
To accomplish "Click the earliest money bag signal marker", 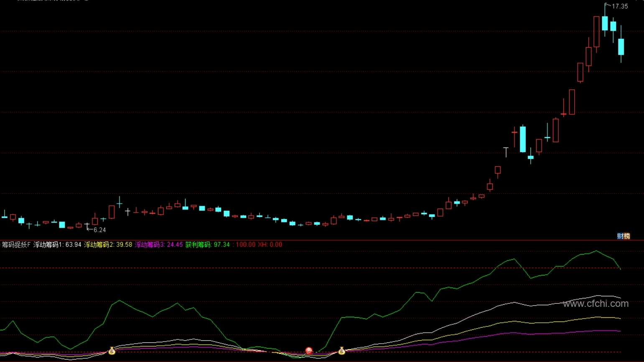I will pyautogui.click(x=112, y=351).
